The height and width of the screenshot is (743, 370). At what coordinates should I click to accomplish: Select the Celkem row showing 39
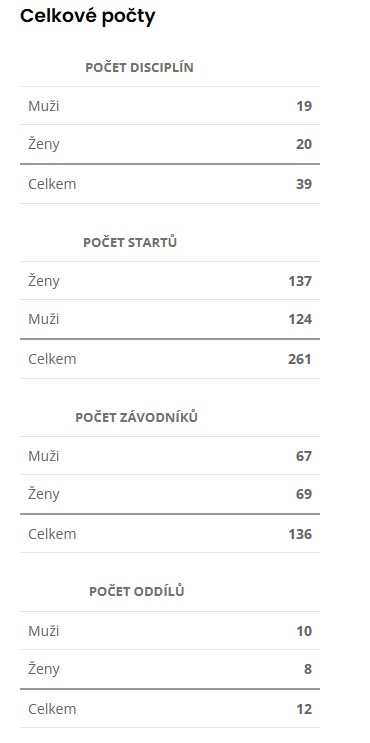point(170,184)
